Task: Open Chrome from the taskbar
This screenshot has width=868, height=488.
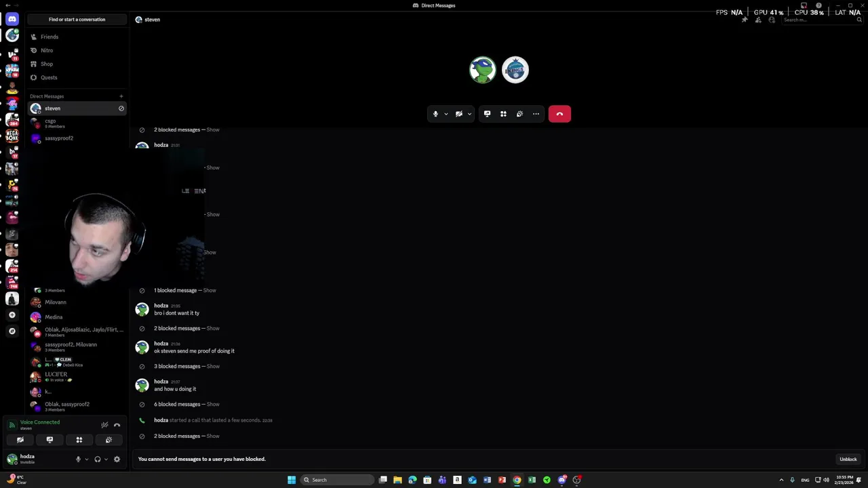Action: (517, 480)
